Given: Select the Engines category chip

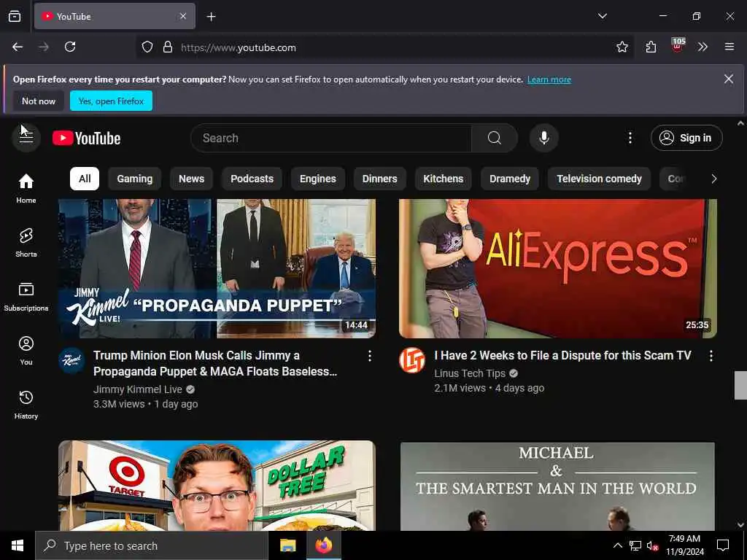Looking at the screenshot, I should click(x=318, y=179).
